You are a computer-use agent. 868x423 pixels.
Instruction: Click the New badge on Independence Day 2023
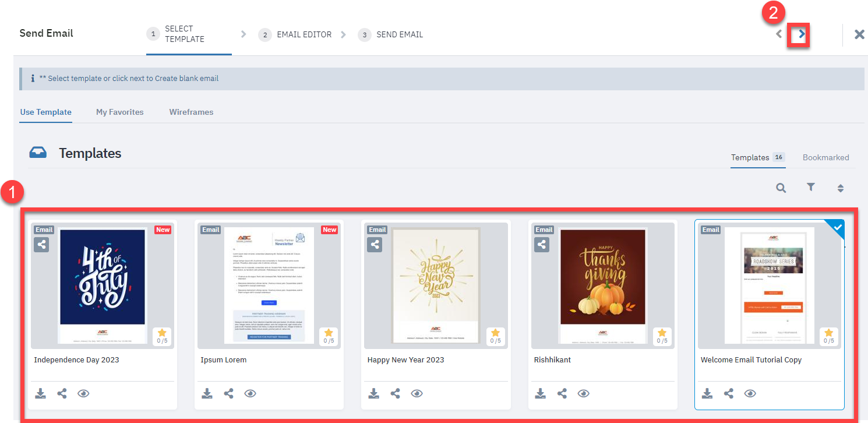point(163,230)
